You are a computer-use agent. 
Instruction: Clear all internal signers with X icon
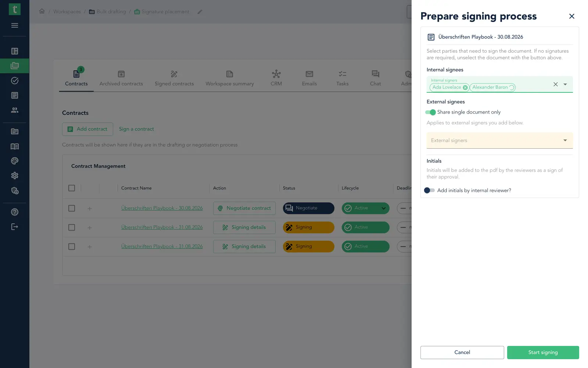coord(556,84)
